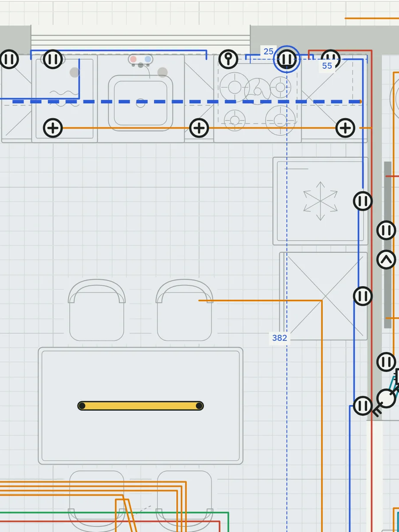Select the left chair above the table
This screenshot has height=532, width=399.
coord(97,310)
